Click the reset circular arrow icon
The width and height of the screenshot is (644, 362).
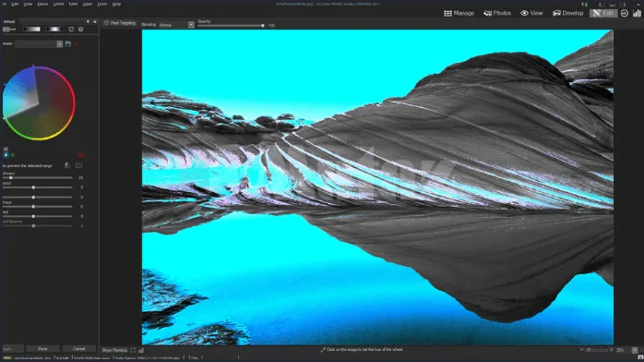click(71, 30)
